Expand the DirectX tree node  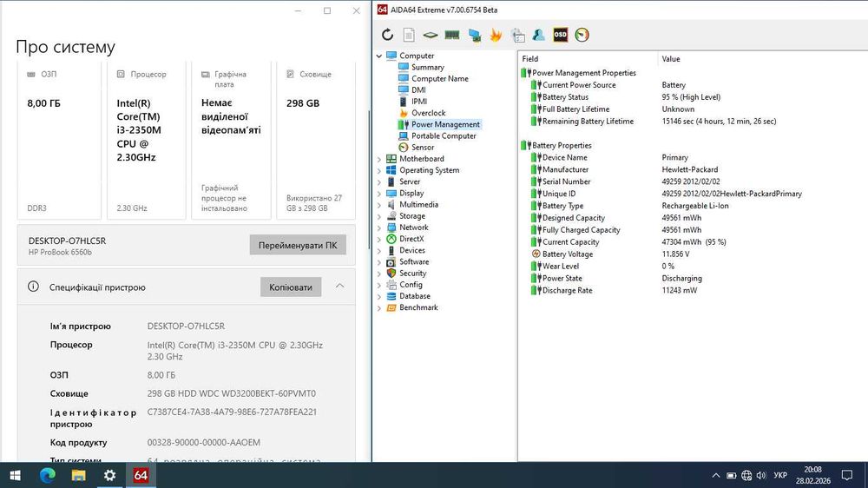tap(379, 240)
